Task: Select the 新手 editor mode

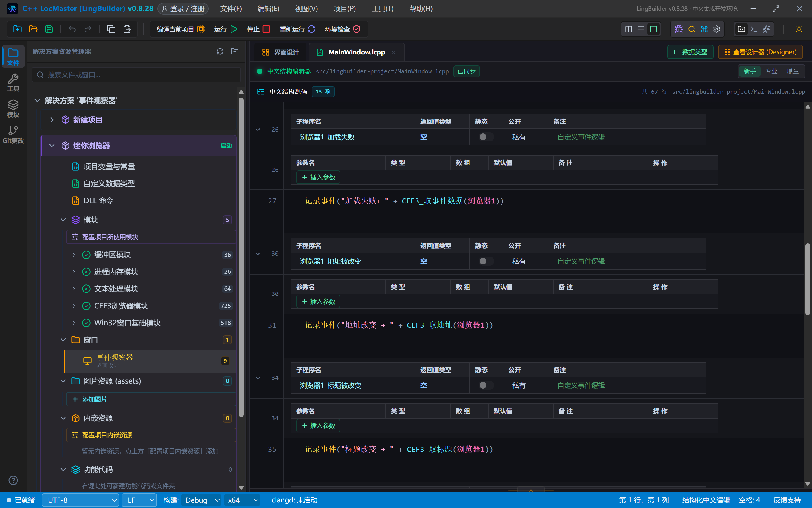Action: tap(750, 71)
